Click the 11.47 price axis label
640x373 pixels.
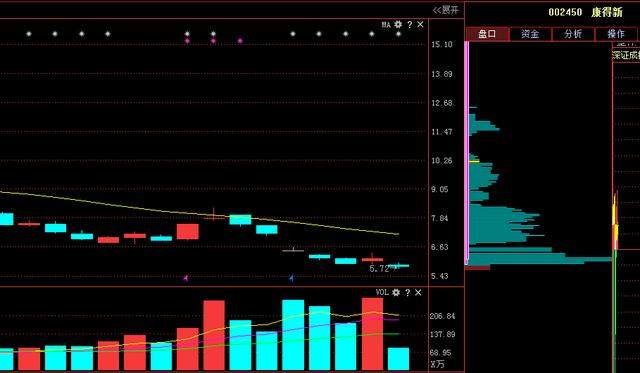click(x=442, y=132)
